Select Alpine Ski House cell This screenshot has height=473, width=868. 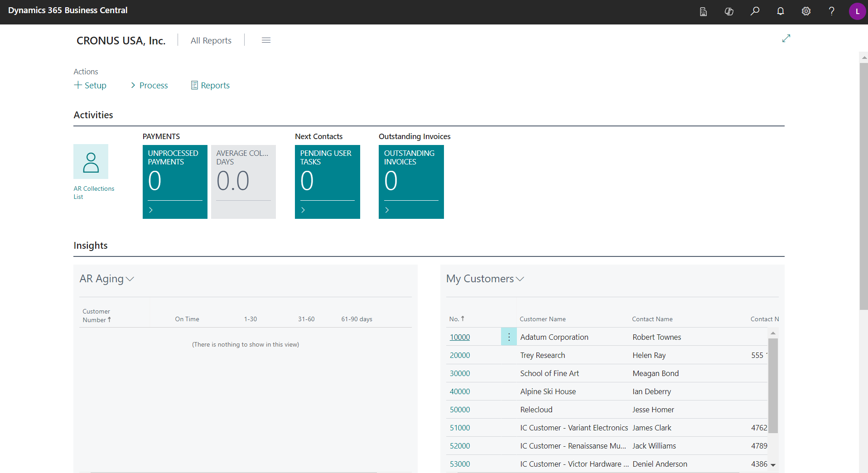(548, 391)
